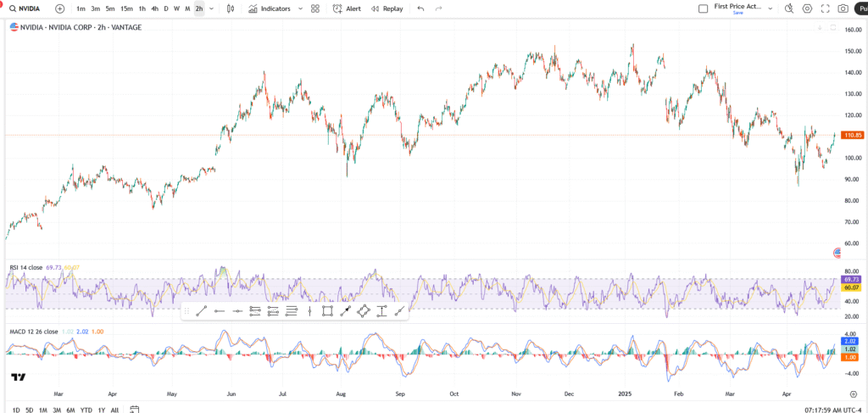Click the Alert button
This screenshot has width=868, height=413.
click(346, 8)
